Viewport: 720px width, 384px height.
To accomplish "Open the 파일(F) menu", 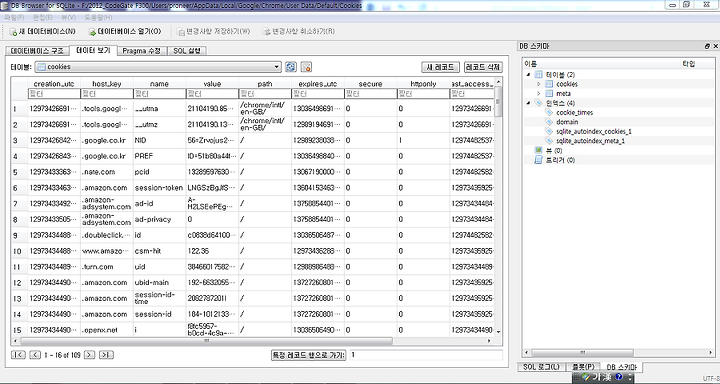I will coord(14,17).
